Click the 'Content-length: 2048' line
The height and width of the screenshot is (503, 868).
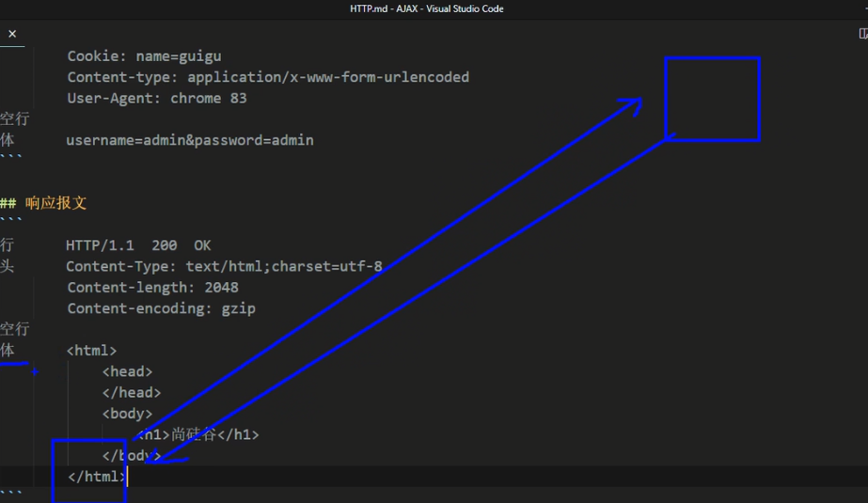pyautogui.click(x=152, y=288)
